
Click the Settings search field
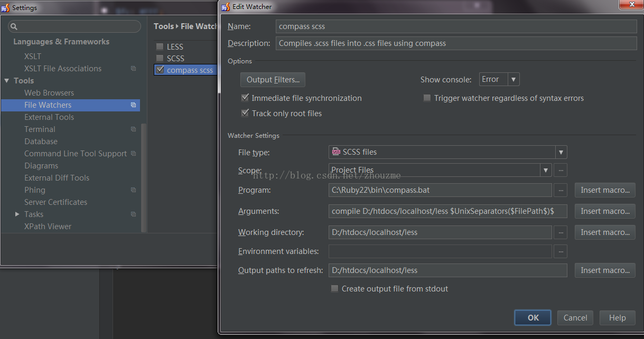(74, 26)
